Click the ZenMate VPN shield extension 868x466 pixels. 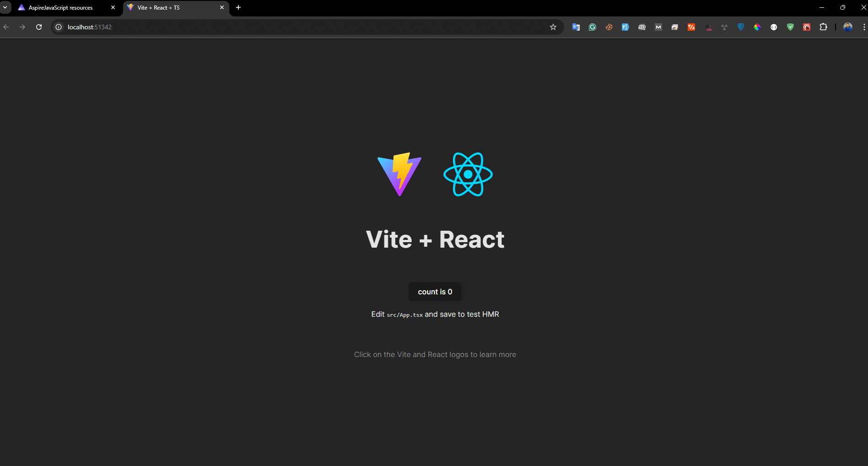740,27
